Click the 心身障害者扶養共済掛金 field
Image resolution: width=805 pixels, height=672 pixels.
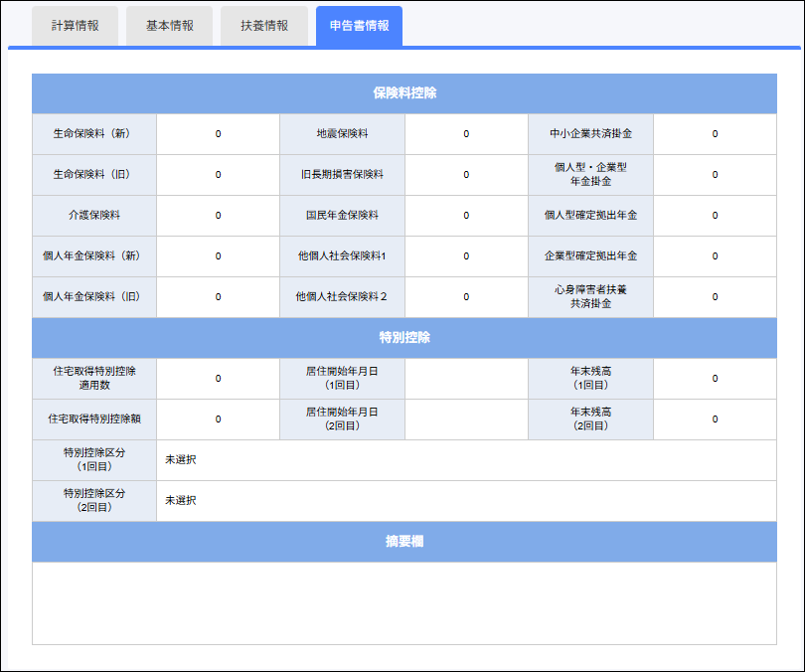coord(715,296)
